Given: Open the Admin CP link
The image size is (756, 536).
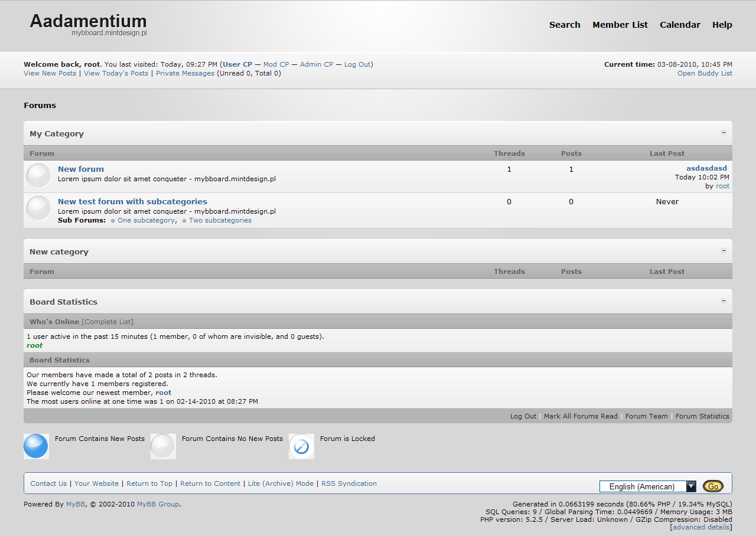Looking at the screenshot, I should tap(317, 64).
